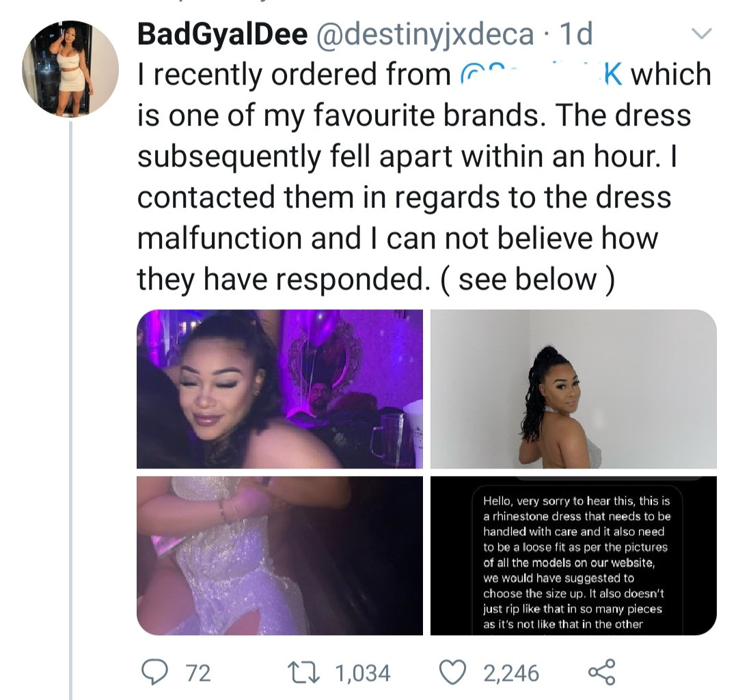Open the photo against white wall

click(573, 389)
